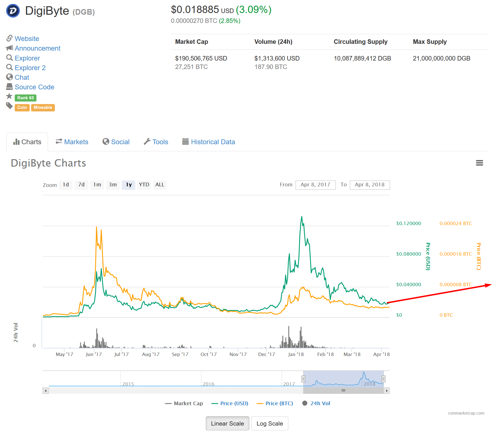Set chart zoom to 3m
Screen dimensions: 504x440
point(113,185)
